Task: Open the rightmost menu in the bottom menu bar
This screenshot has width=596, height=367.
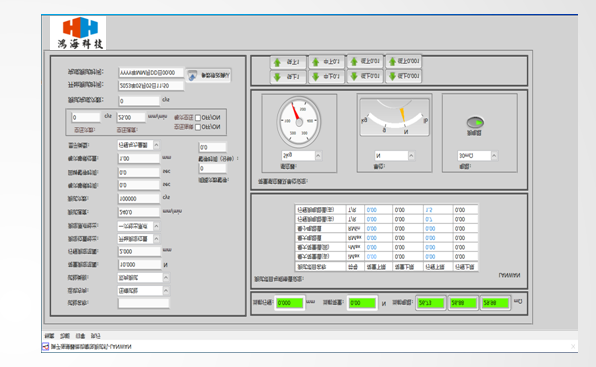Action: pyautogui.click(x=95, y=336)
